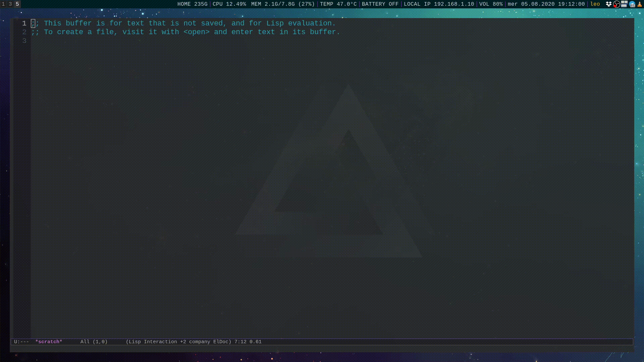Open the VLC cone tray icon
644x362 pixels.
pyautogui.click(x=640, y=4)
